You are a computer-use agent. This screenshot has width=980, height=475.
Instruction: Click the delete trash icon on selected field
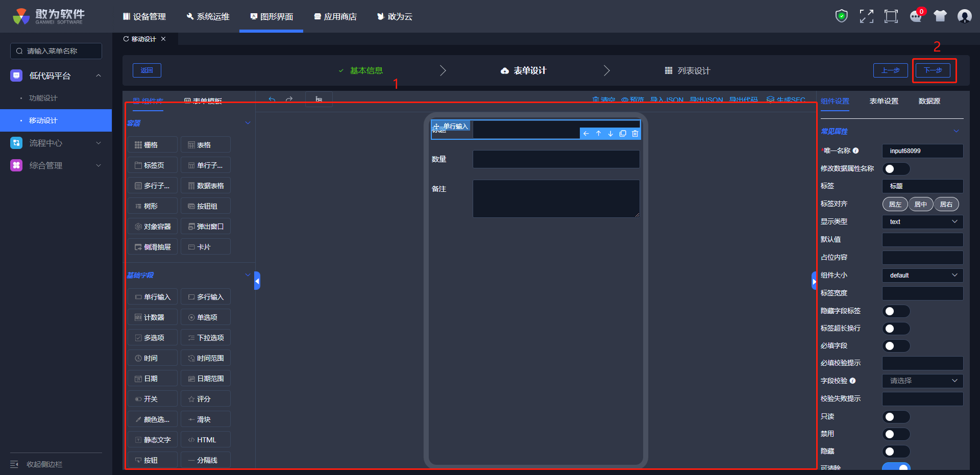[x=635, y=134]
